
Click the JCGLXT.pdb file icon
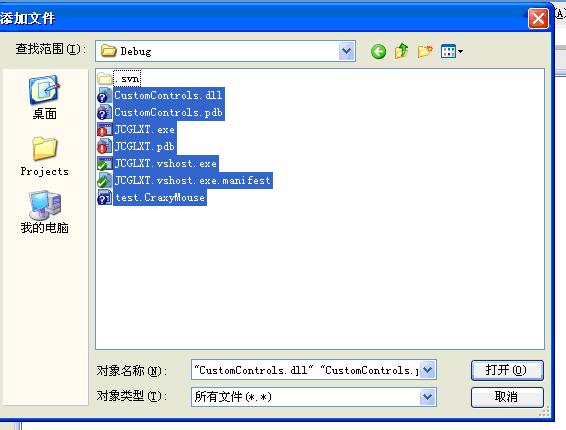click(105, 146)
